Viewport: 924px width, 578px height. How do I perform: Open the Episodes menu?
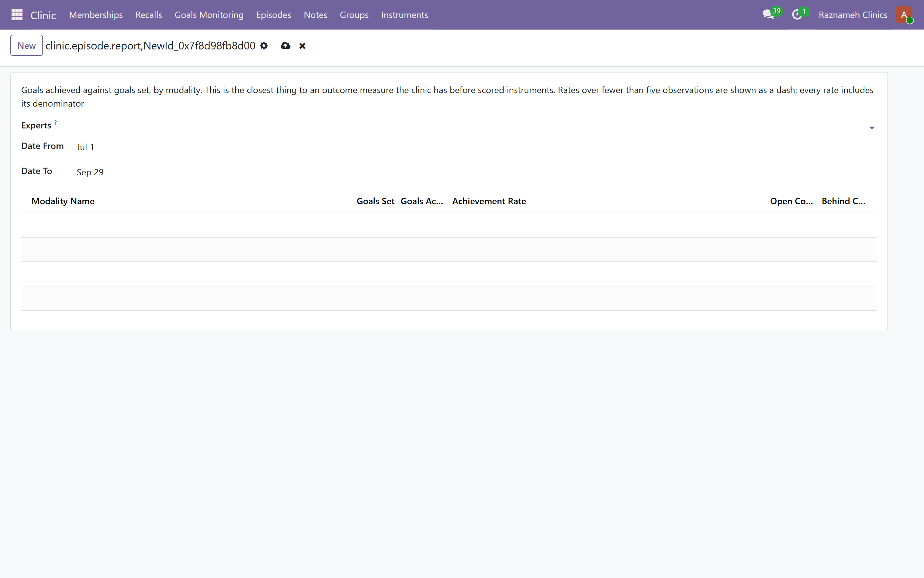273,15
